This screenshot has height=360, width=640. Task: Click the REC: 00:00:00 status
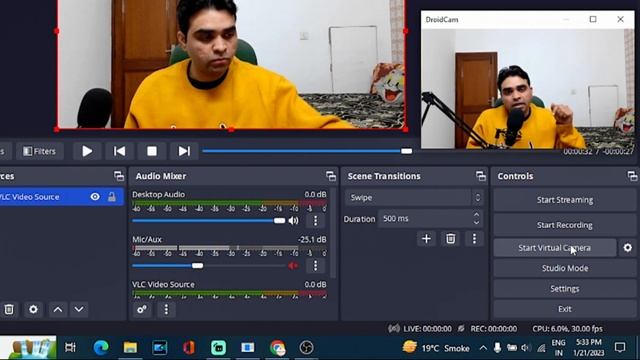[x=493, y=329]
